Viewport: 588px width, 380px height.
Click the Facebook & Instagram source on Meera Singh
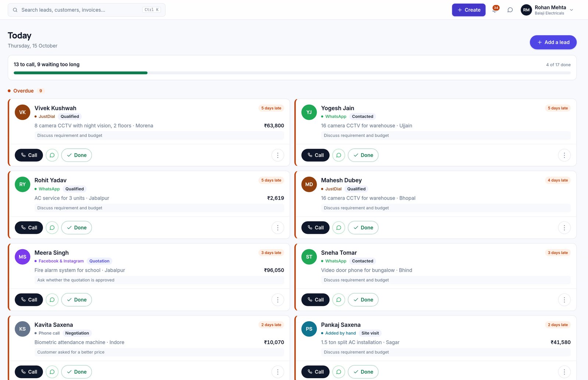[59, 261]
